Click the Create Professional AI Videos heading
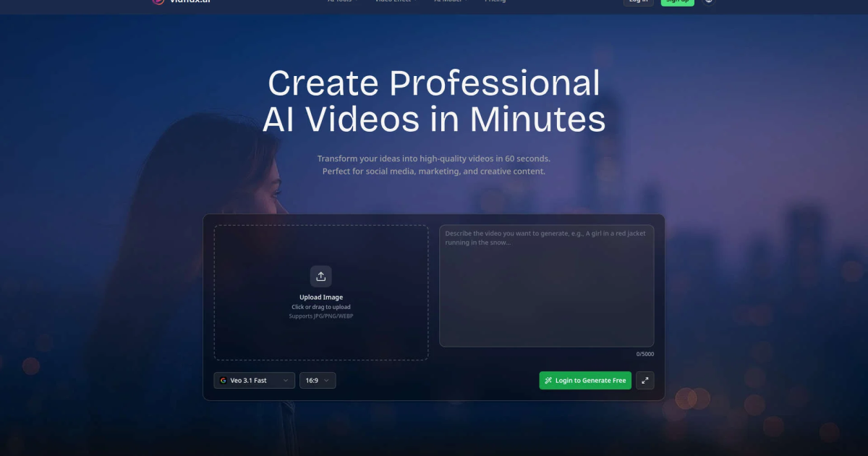 click(434, 101)
